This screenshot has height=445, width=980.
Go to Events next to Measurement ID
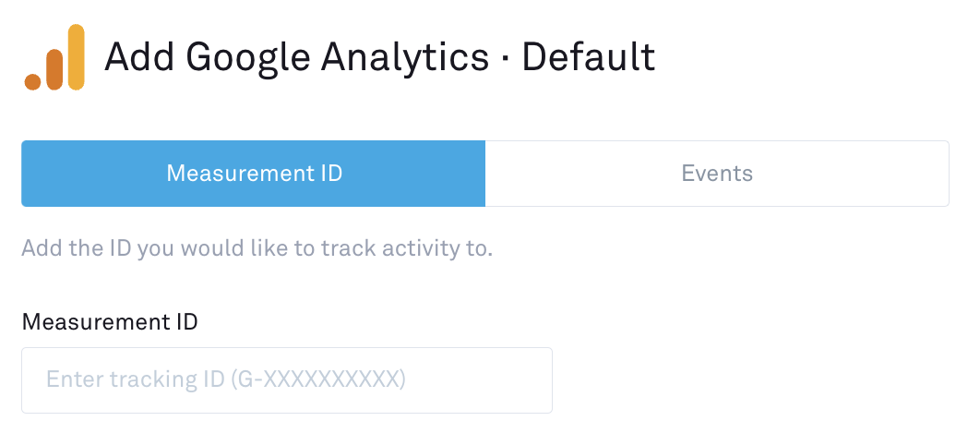717,174
